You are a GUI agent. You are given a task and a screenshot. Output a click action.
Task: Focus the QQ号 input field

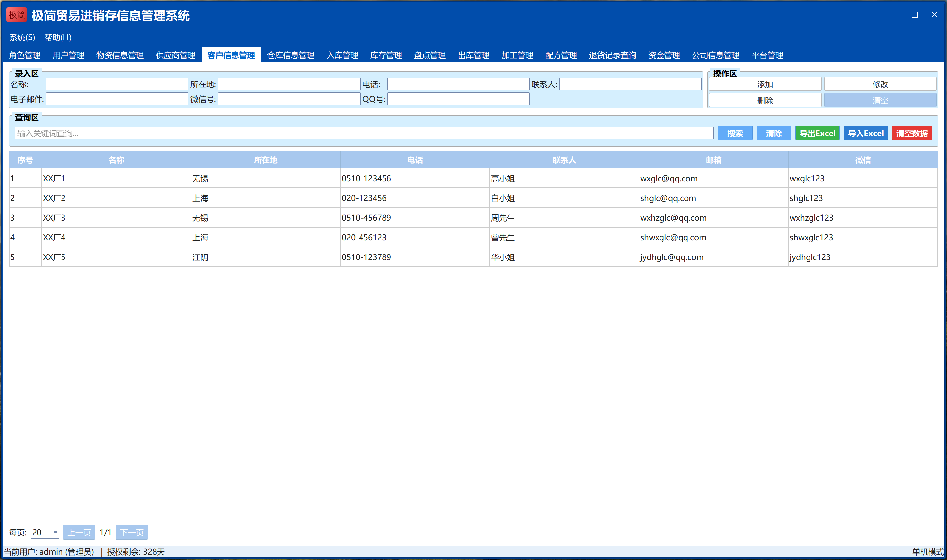[x=458, y=99]
